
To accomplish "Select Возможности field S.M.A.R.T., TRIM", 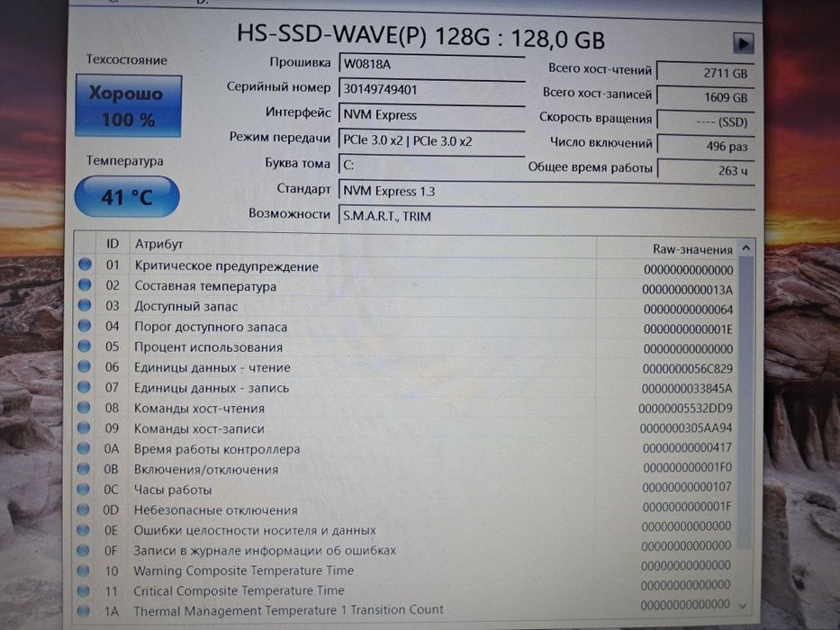I will tap(546, 215).
